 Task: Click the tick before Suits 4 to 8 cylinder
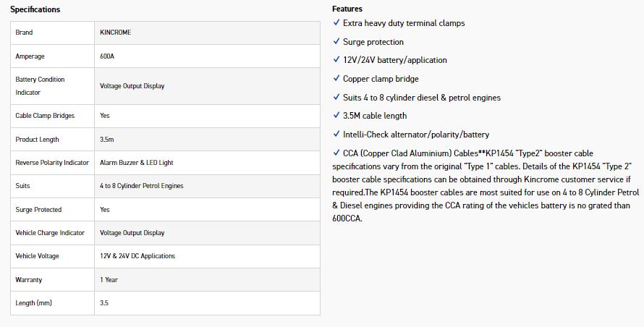[x=336, y=97]
